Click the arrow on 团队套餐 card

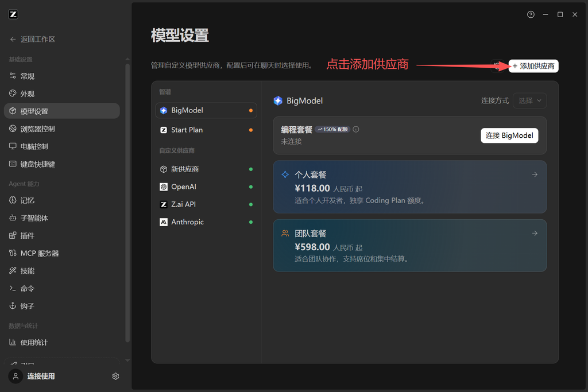(x=535, y=234)
